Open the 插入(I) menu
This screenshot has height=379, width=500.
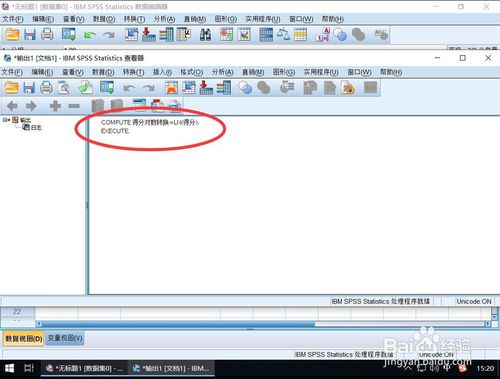(x=162, y=72)
